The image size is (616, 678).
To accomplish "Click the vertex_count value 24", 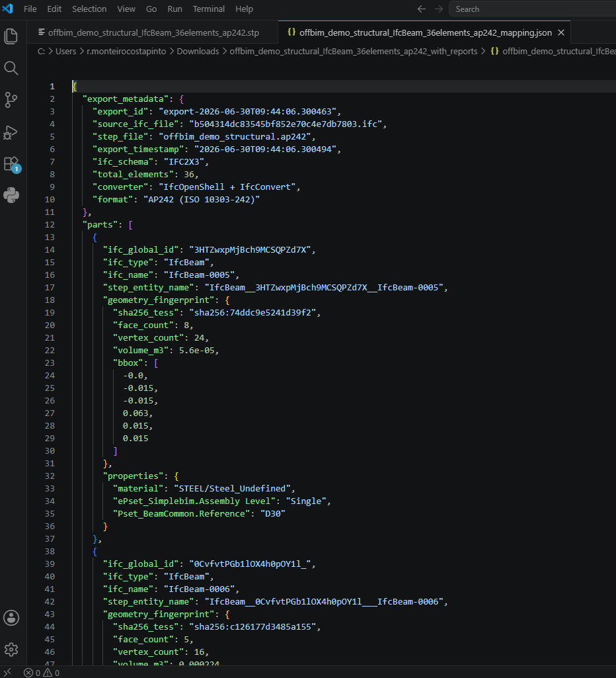I will pyautogui.click(x=199, y=338).
